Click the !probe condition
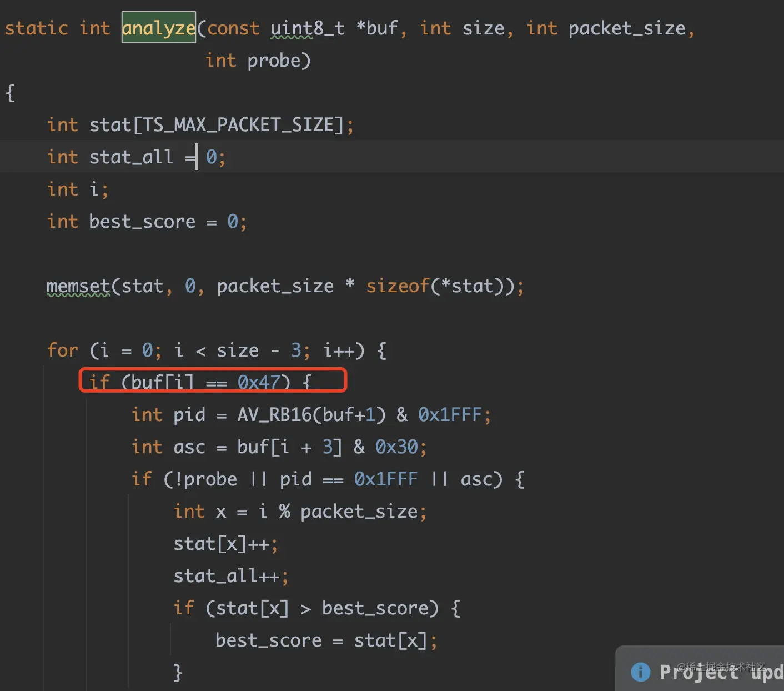The width and height of the screenshot is (784, 691). (x=205, y=479)
